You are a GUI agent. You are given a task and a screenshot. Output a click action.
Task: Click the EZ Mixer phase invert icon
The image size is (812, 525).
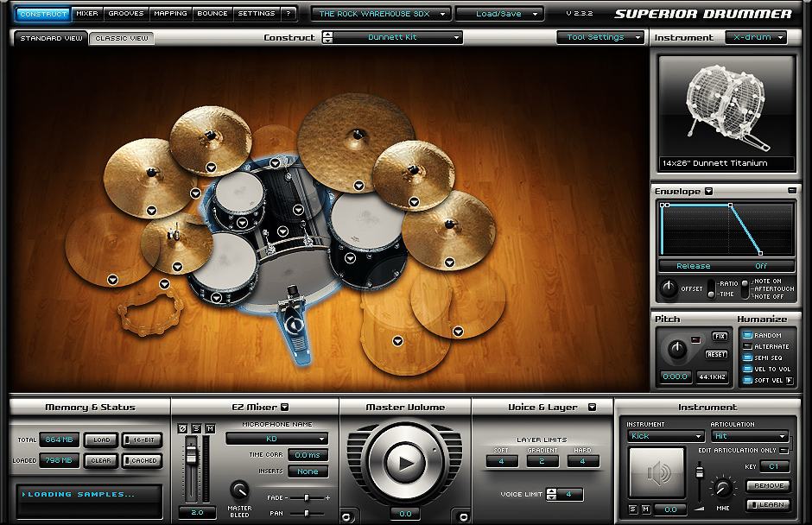pyautogui.click(x=182, y=428)
